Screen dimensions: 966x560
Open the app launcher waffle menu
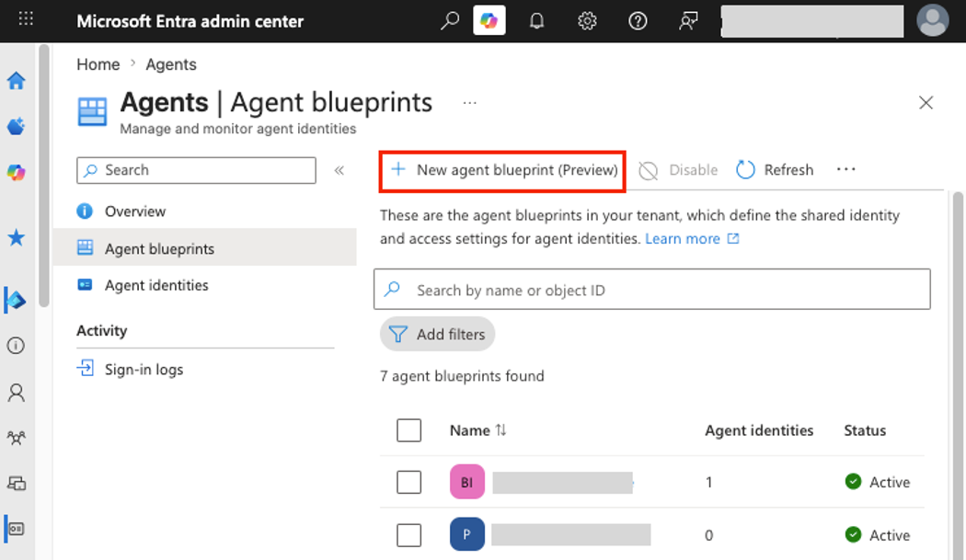tap(26, 19)
